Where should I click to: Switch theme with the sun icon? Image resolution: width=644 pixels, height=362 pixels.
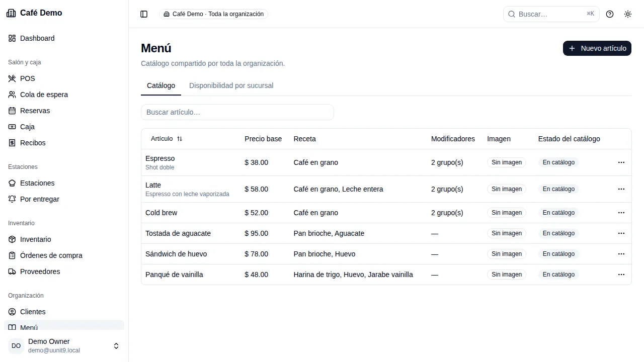(x=628, y=14)
